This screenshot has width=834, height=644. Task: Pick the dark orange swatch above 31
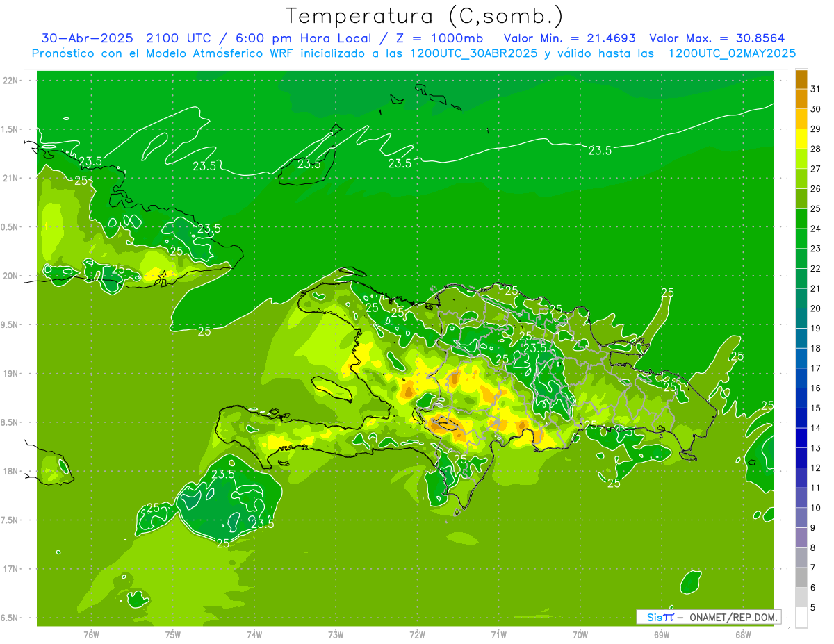pyautogui.click(x=801, y=79)
